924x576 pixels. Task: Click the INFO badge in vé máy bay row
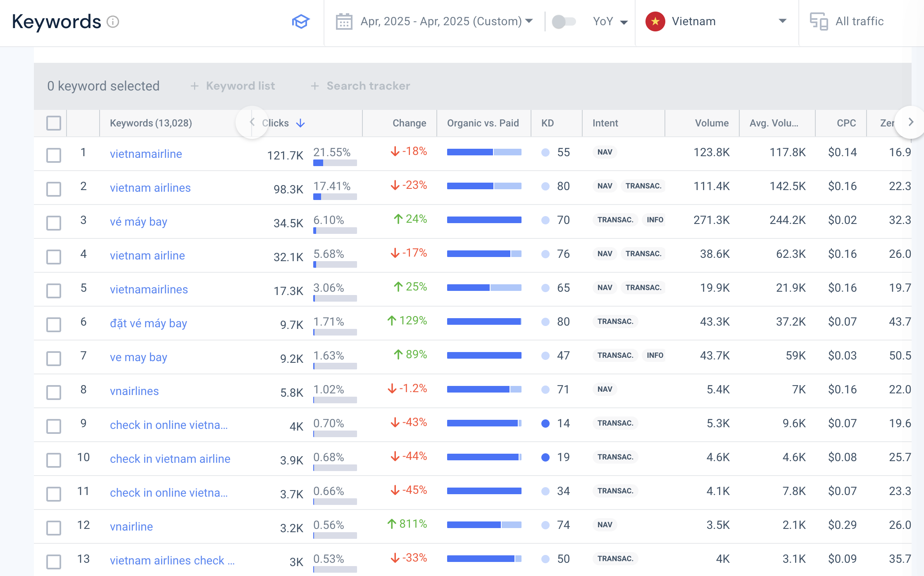[x=655, y=220]
